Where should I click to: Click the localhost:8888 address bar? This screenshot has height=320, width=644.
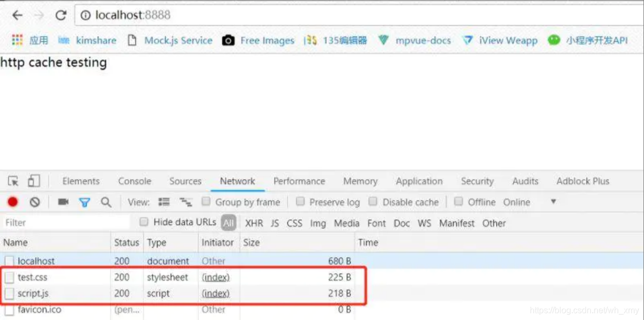coord(359,15)
